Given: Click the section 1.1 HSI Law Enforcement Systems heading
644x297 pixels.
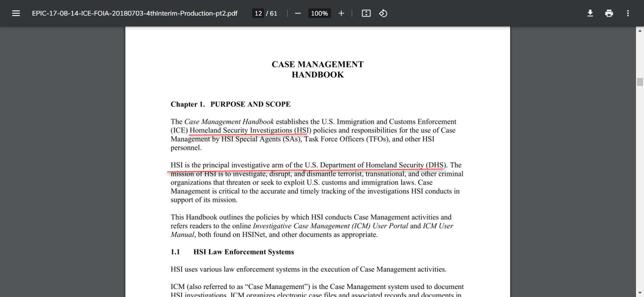Looking at the screenshot, I should (232, 252).
